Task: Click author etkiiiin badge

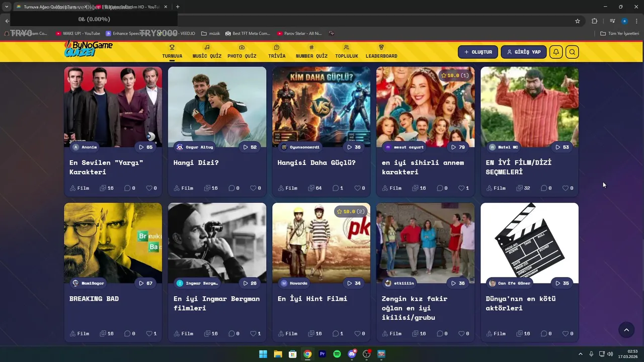Action: tap(399, 283)
